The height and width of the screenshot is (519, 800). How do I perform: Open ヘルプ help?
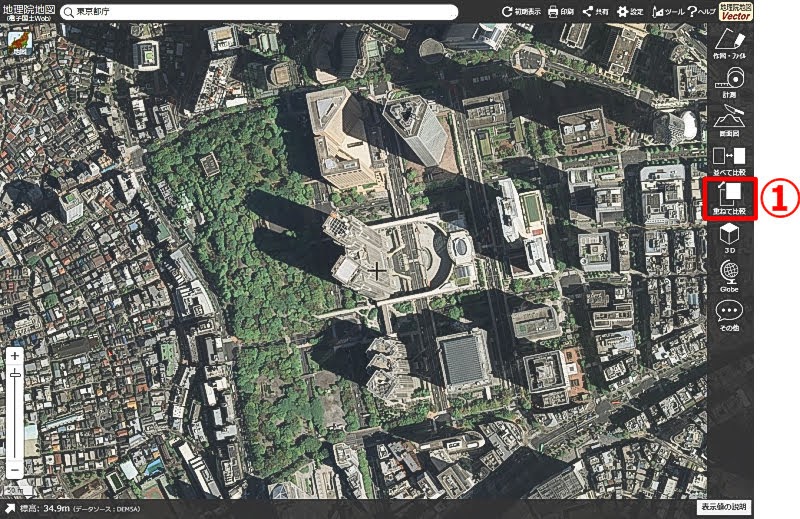pos(702,11)
